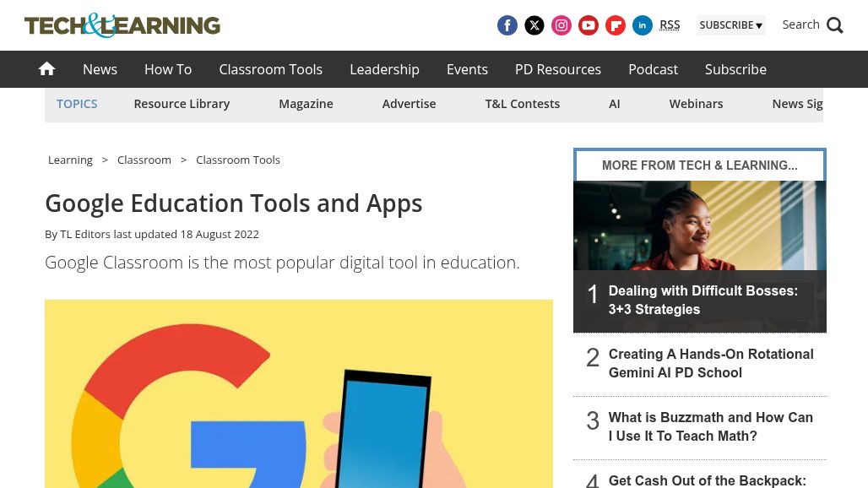Open the Subscribe item in navigation bar
This screenshot has width=868, height=488.
(735, 69)
